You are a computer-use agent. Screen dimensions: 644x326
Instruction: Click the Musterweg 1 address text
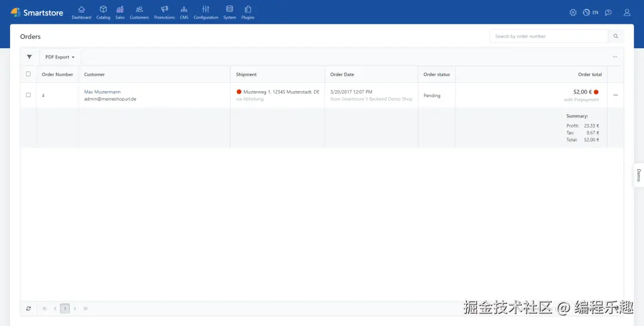click(281, 92)
